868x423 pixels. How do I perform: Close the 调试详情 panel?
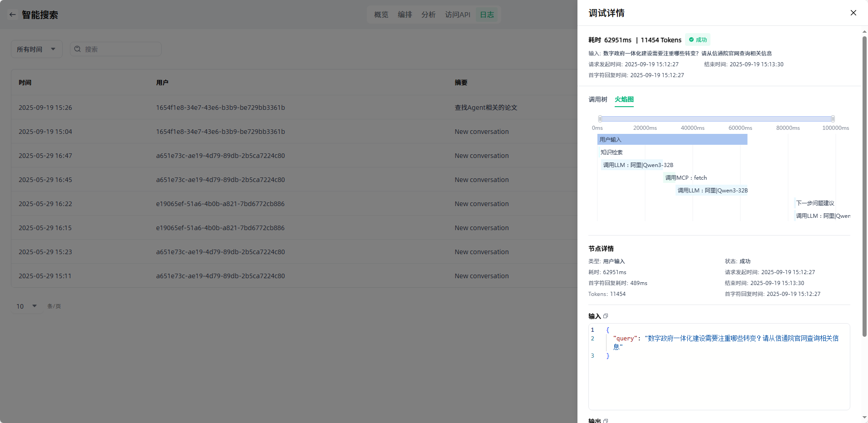tap(853, 13)
